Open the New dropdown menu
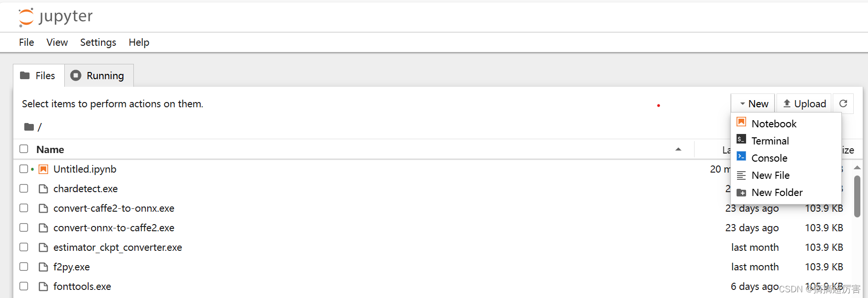Viewport: 868px width, 298px height. [x=753, y=103]
